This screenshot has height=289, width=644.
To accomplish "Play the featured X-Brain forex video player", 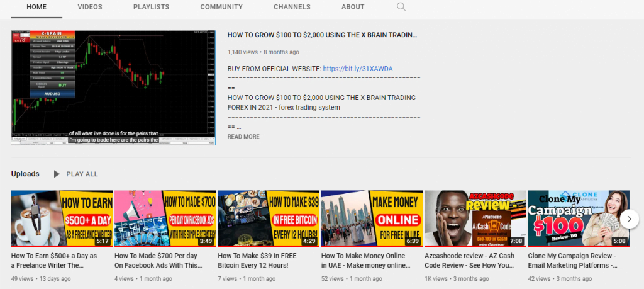I will [113, 88].
